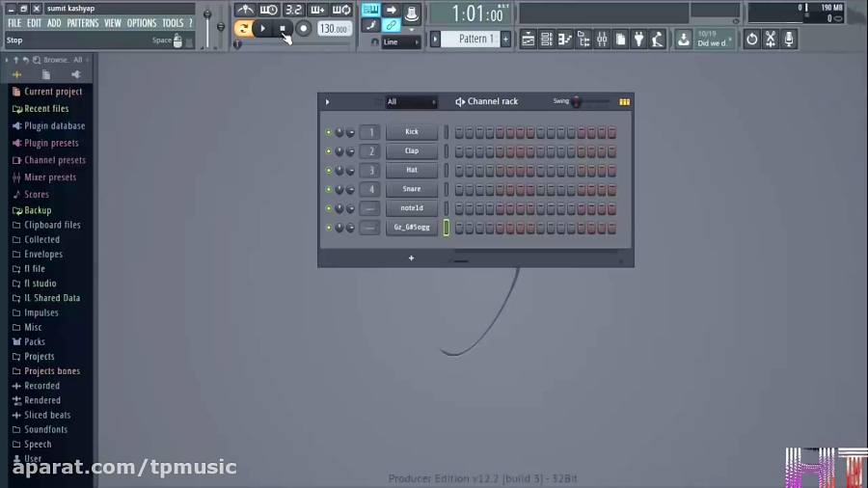Toggle overdub/blend recording icon

(x=317, y=10)
